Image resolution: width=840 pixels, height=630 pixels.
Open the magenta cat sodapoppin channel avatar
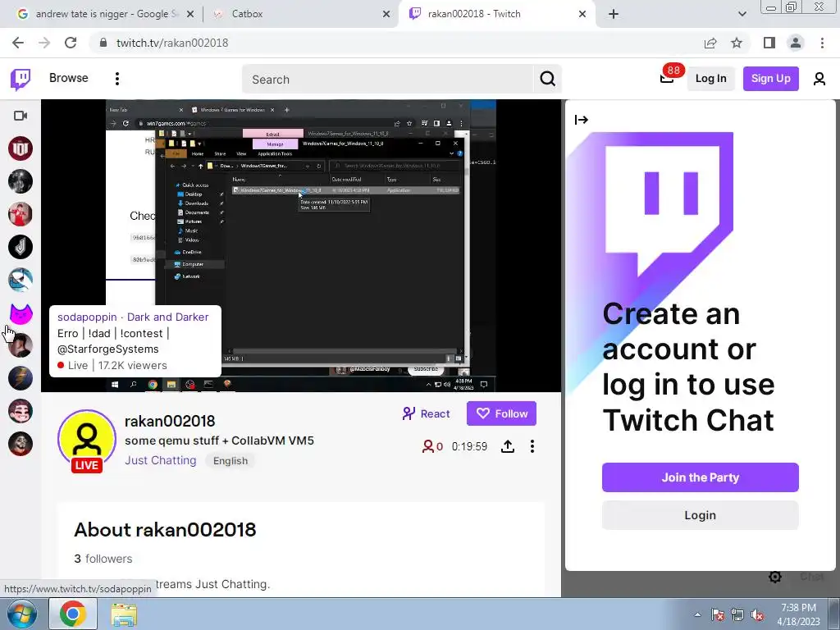21,313
